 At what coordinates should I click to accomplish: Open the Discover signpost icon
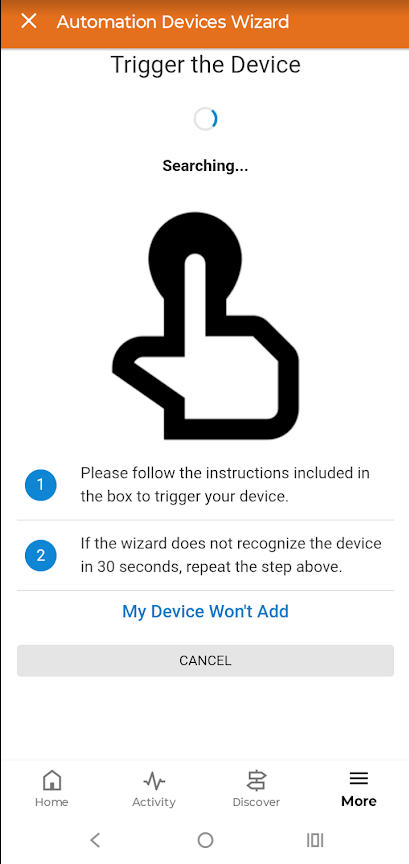pos(256,780)
